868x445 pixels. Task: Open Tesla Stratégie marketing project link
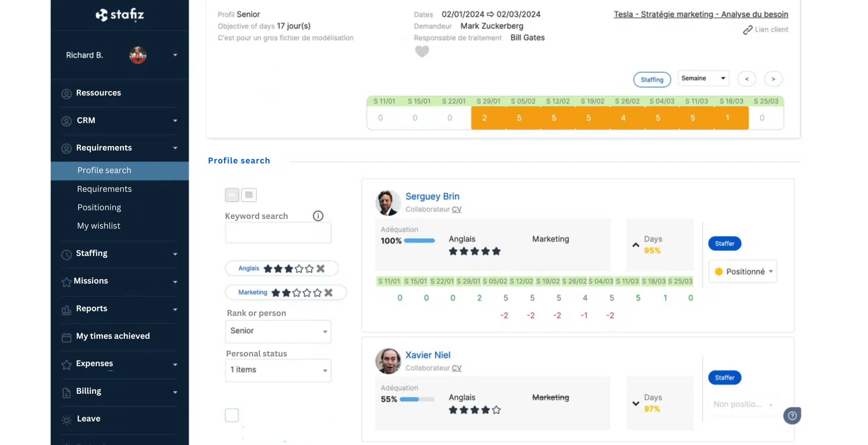click(701, 14)
